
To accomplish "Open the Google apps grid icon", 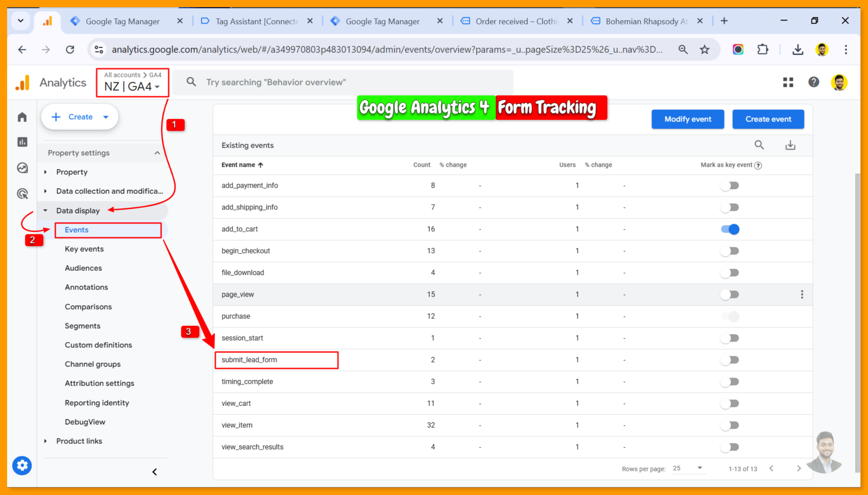I will point(788,82).
